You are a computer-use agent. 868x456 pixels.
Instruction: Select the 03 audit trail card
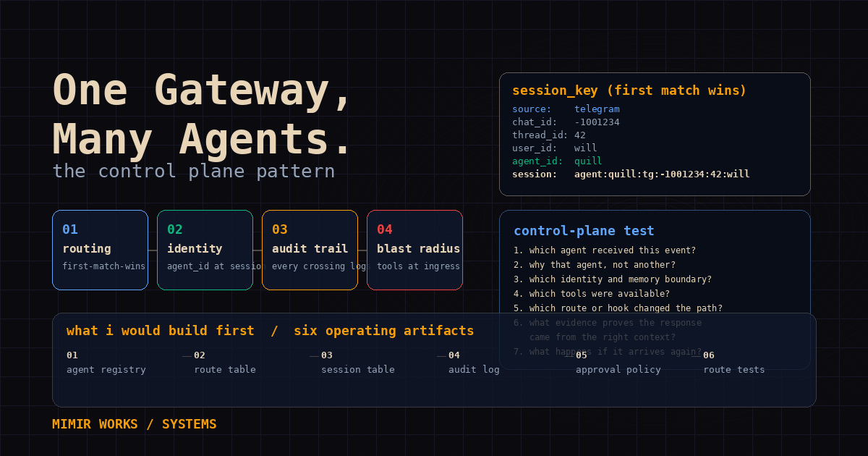click(x=310, y=250)
